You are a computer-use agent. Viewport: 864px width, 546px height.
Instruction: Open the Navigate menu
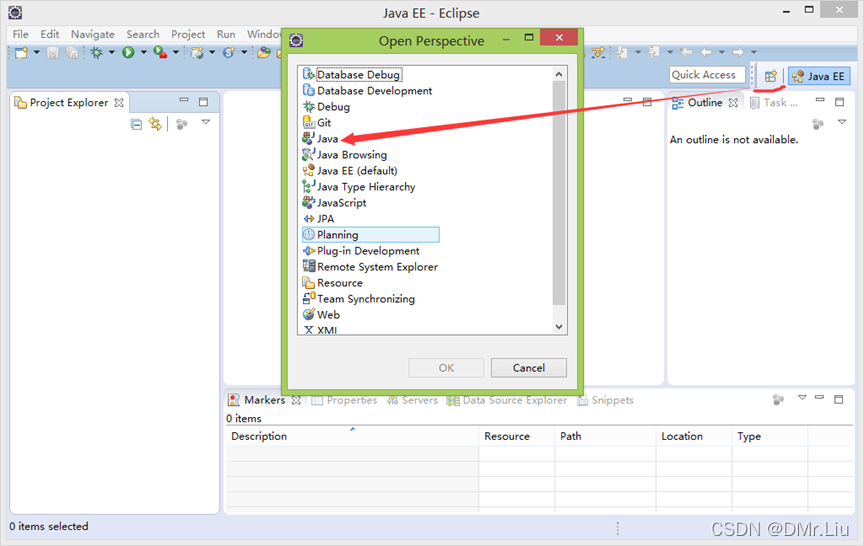coord(93,34)
